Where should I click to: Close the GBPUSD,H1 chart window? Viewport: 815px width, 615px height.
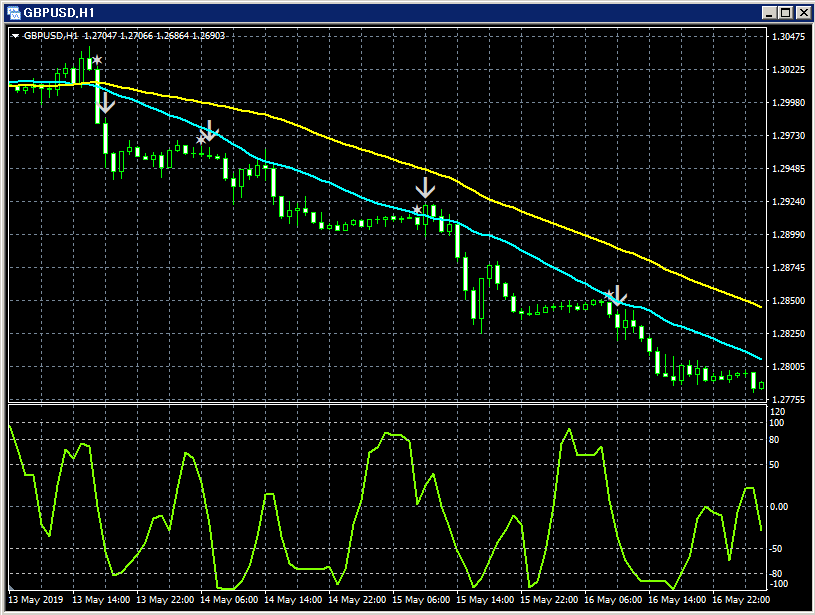(803, 12)
